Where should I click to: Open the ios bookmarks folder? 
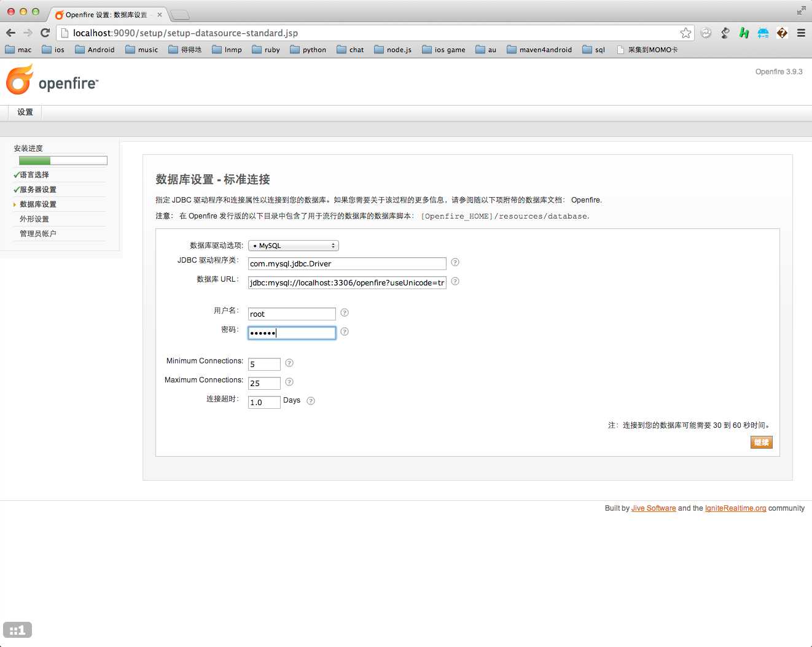click(x=53, y=50)
